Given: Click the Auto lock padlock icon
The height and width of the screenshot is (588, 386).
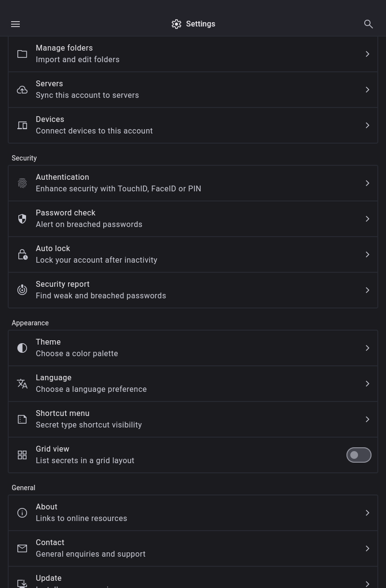Looking at the screenshot, I should [22, 254].
